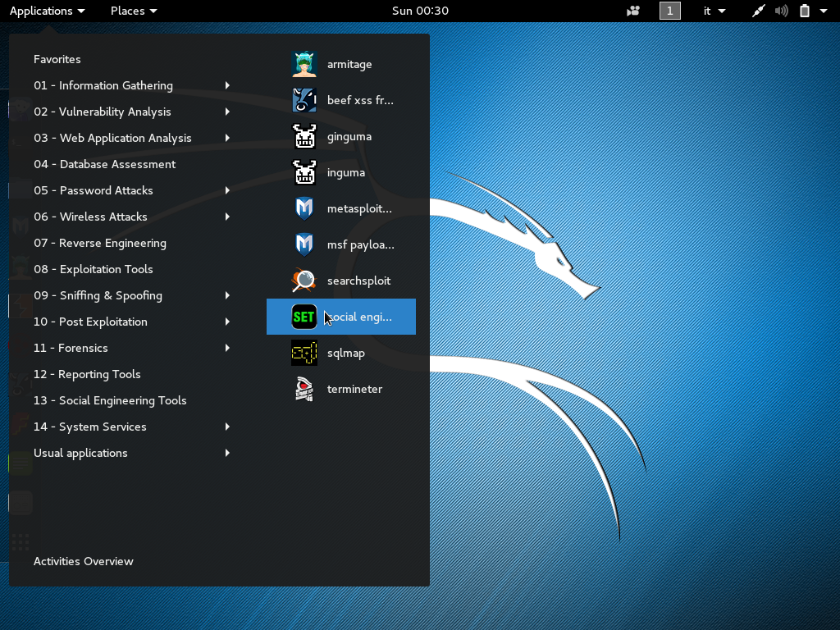Click the 'inguma' label
The image size is (840, 630).
click(346, 172)
